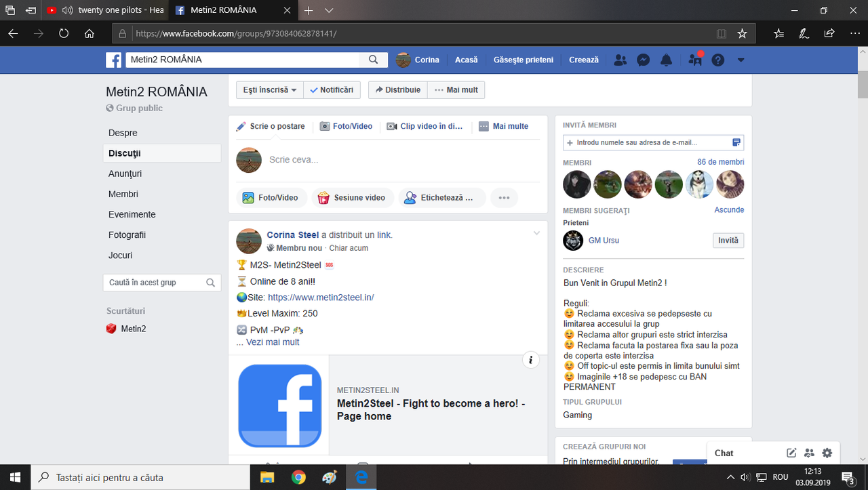The width and height of the screenshot is (868, 490).
Task: Hide suggested members with Ascunde
Action: pos(729,210)
